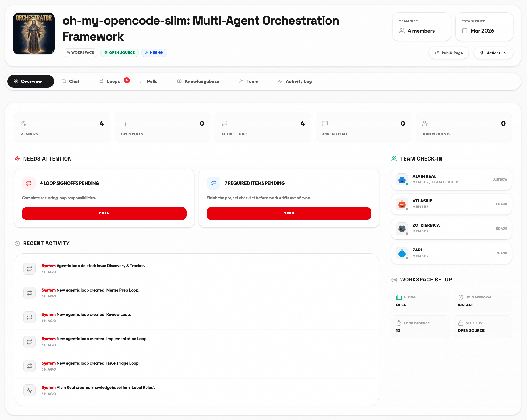Click the members icon on the Members stat card
Viewport: 527px width, 420px height.
pyautogui.click(x=23, y=124)
